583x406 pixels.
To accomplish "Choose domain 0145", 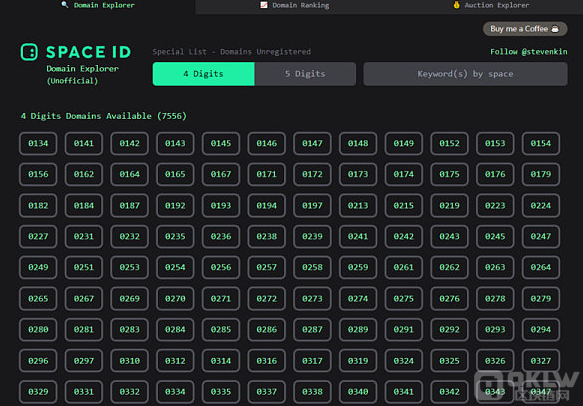I will 221,144.
